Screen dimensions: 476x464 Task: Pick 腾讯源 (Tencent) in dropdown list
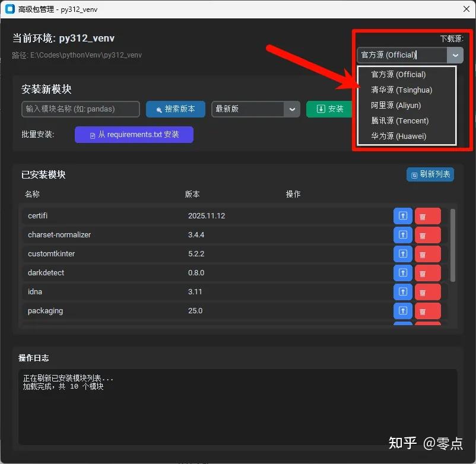[x=399, y=121]
